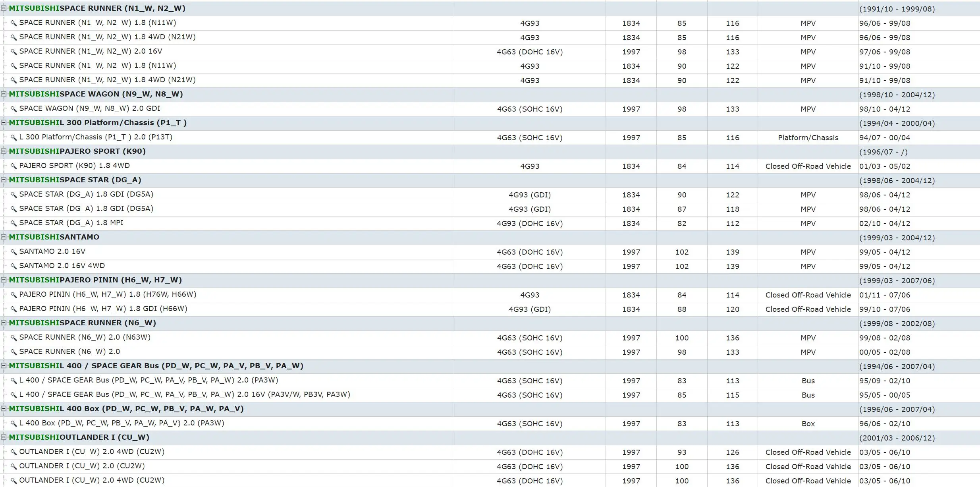The width and height of the screenshot is (980, 487).
Task: Click the '(1996/07 - /)' date range
Action: pos(884,152)
